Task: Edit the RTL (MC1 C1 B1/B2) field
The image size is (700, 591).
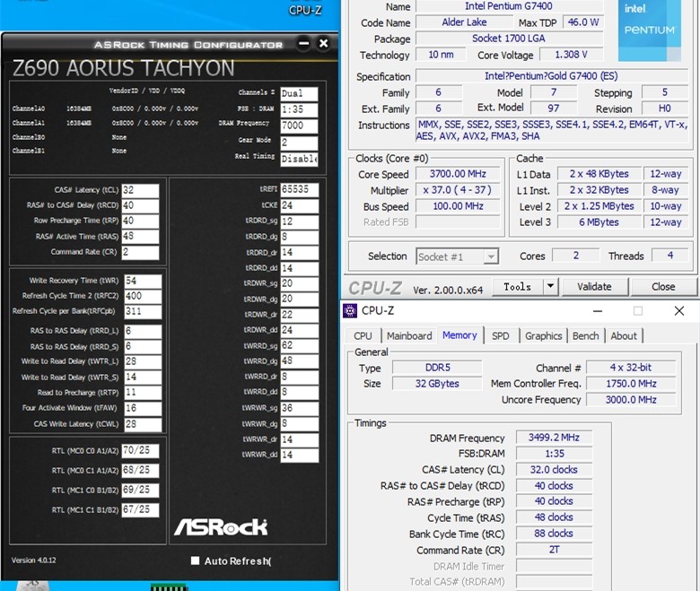Action: [141, 509]
